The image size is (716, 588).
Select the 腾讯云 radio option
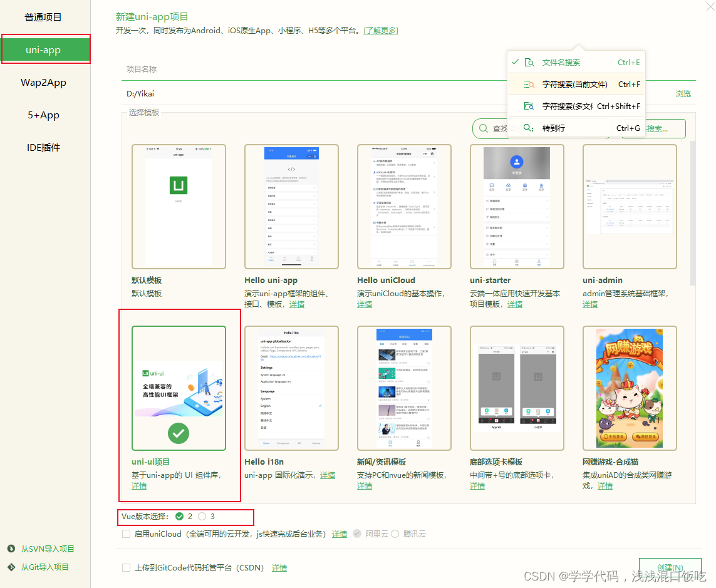click(395, 534)
